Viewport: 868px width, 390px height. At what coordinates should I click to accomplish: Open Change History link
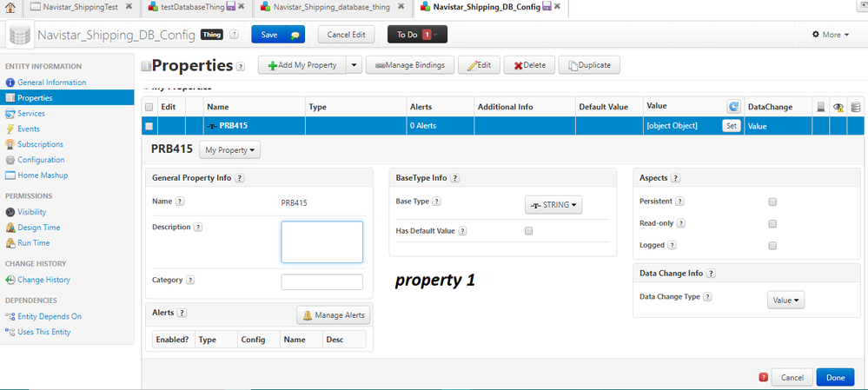pos(43,280)
